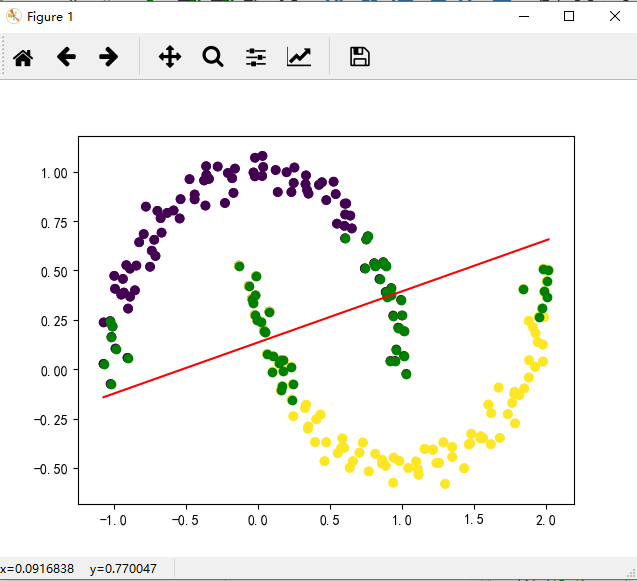This screenshot has width=637, height=581.
Task: Close the Figure 1 window
Action: (615, 16)
